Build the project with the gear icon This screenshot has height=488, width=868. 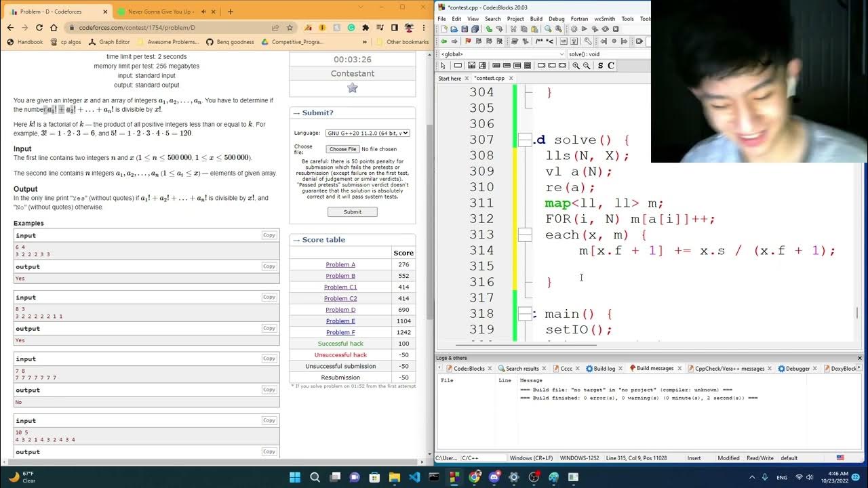[574, 29]
